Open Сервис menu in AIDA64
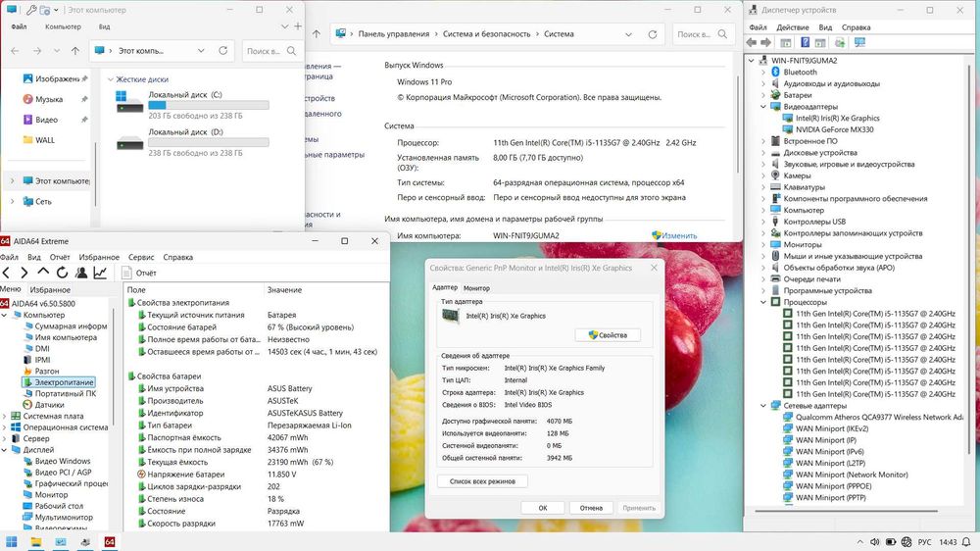The image size is (980, 551). 140,257
